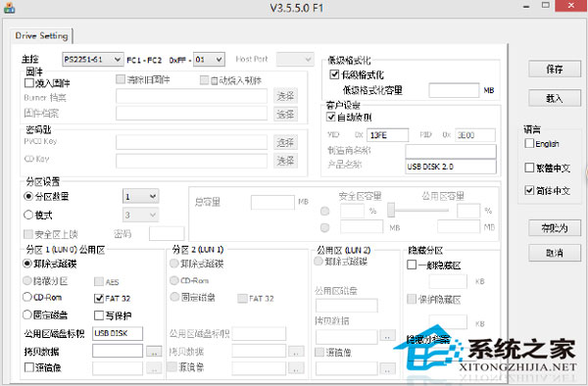The width and height of the screenshot is (588, 386).
Task: Open the Host Port dropdown
Action: (x=295, y=59)
